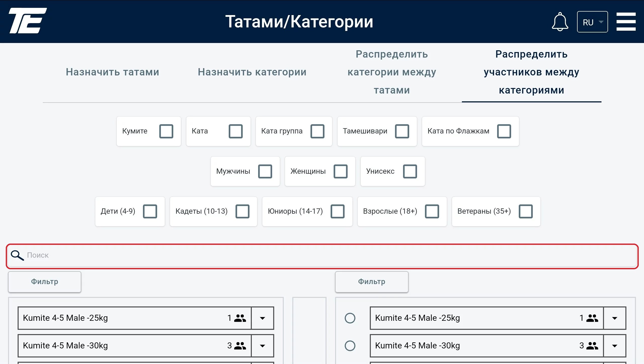Click participants icon in left Kumite -25kg row
Viewport: 644px width, 364px height.
coord(240,318)
